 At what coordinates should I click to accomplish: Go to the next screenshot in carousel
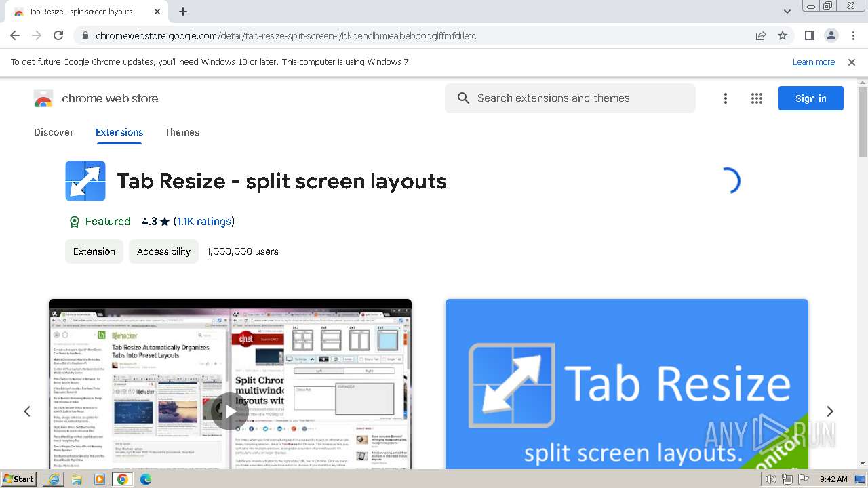[829, 411]
